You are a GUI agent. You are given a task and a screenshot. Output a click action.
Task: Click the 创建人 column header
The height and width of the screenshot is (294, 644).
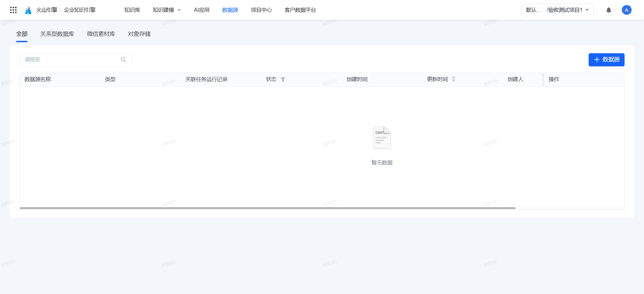pos(515,79)
